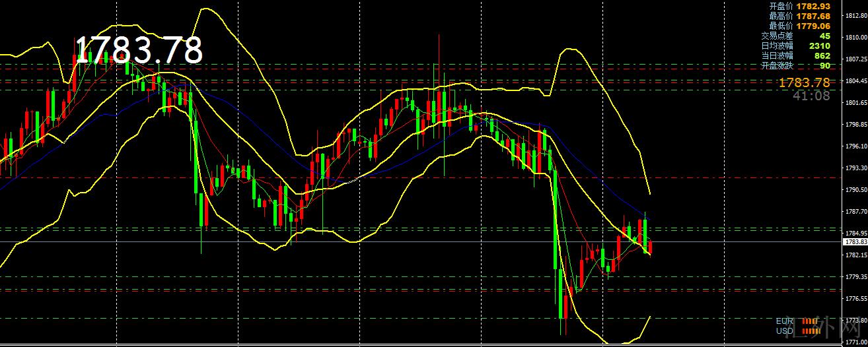868x347 pixels.
Task: Click the 1804.45 price axis label
Action: [856, 81]
